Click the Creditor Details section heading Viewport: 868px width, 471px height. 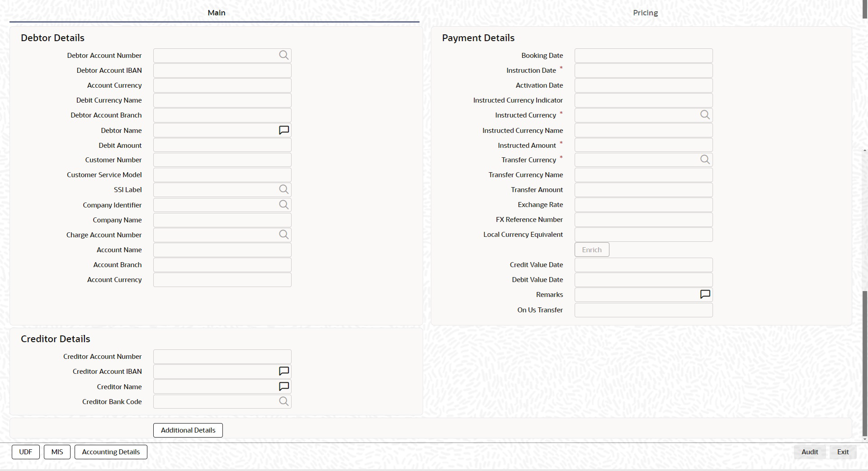[x=56, y=339]
